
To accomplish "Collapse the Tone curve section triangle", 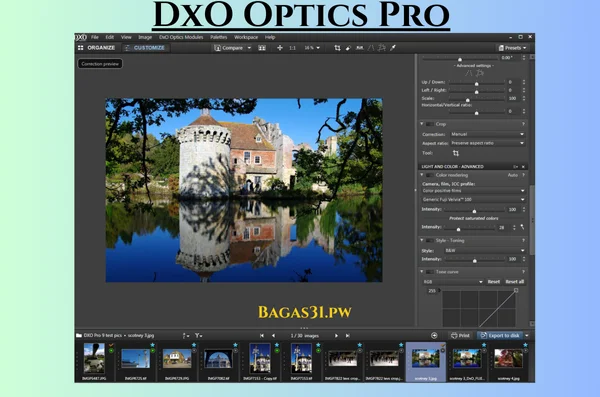I will coord(422,272).
